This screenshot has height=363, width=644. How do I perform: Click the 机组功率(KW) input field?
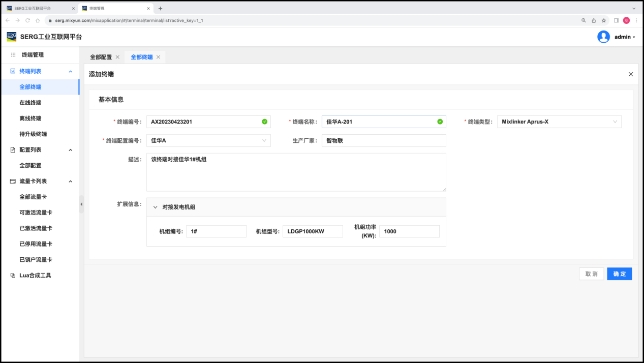pos(409,231)
